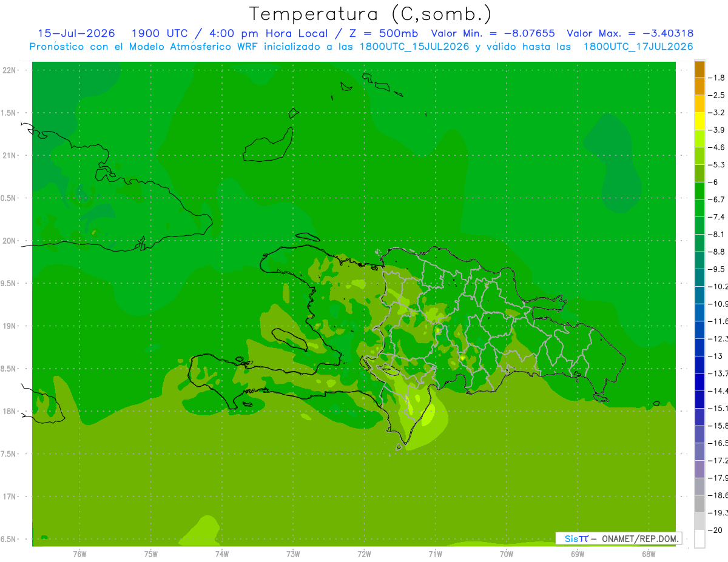Click the '-3.2' legend value
728x562 pixels.
tap(716, 112)
